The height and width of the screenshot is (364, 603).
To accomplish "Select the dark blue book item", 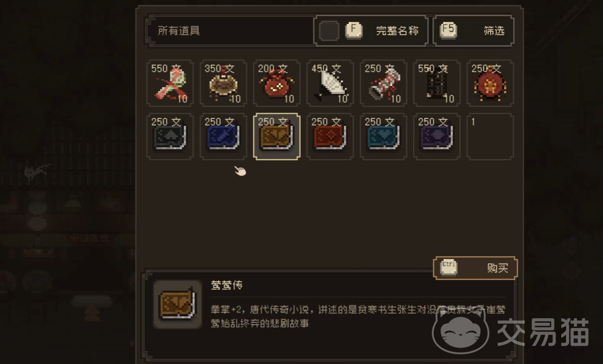I will click(223, 137).
